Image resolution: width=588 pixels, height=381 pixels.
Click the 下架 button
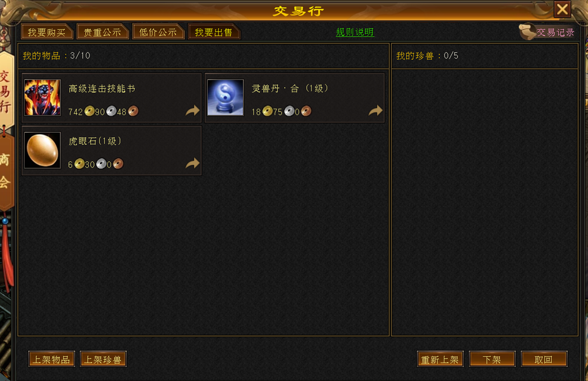492,359
